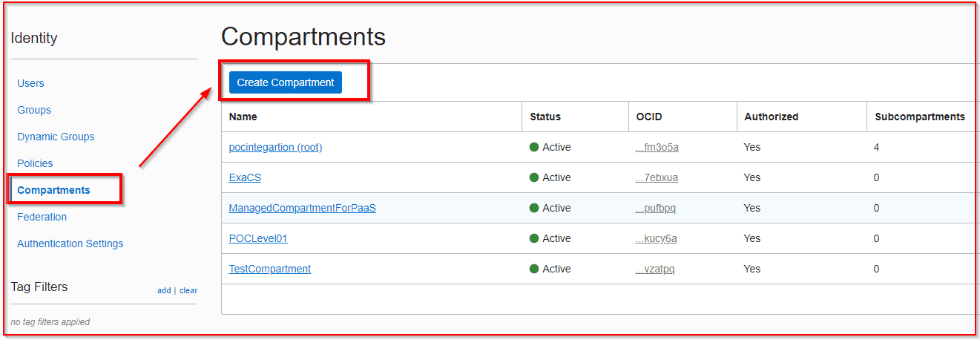Click OCID ending in vzatpq
Screen dimensions: 980x340
(x=655, y=269)
